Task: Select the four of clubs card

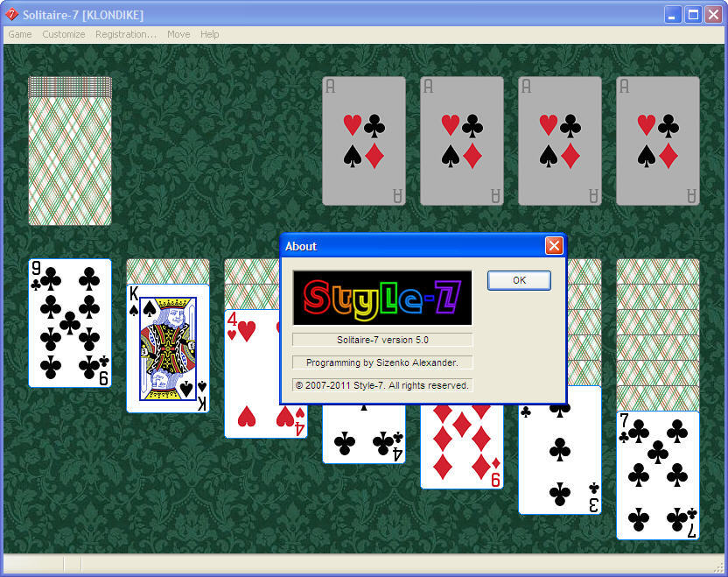Action: [x=363, y=434]
